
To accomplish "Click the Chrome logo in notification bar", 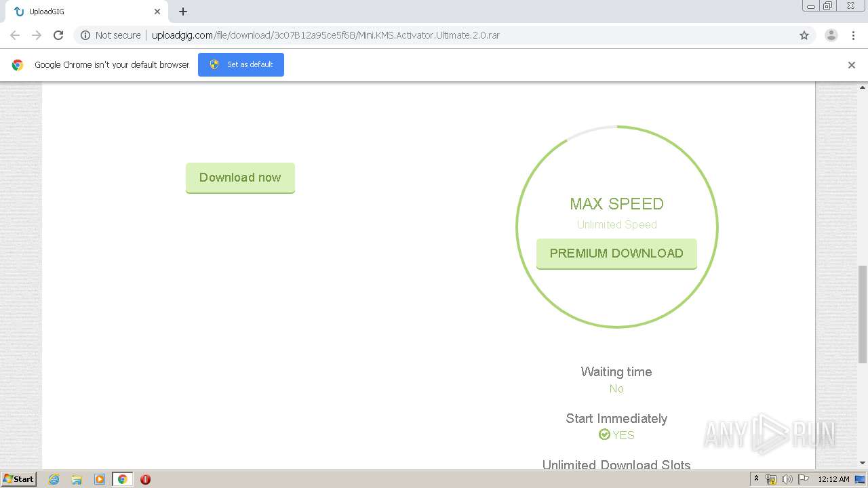I will pos(18,65).
